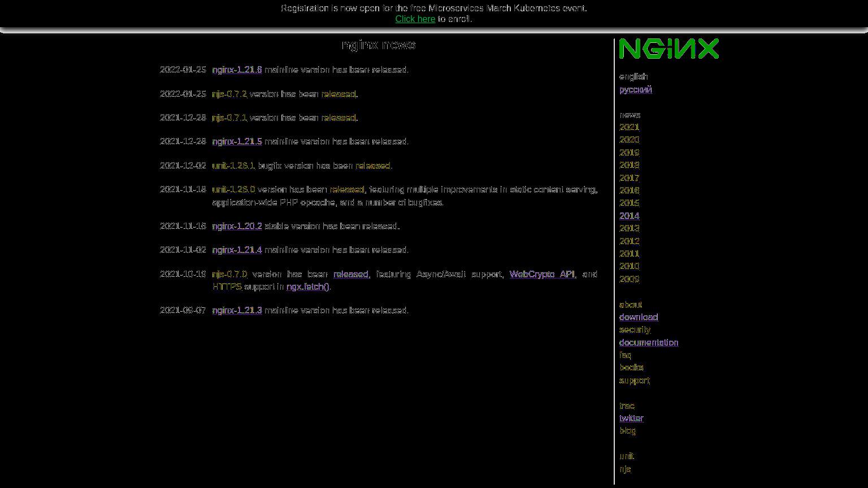The image size is (868, 488).
Task: Open the 2020 news archive
Action: click(x=630, y=140)
